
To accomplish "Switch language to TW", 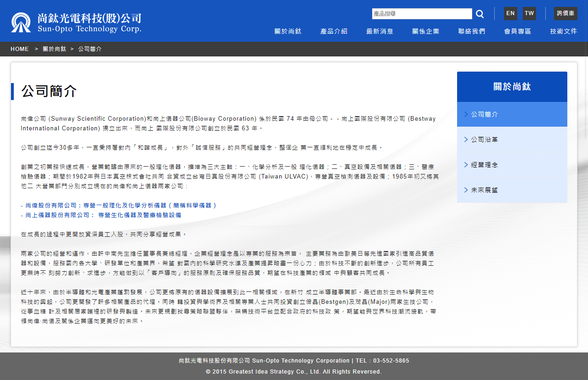I will [529, 13].
